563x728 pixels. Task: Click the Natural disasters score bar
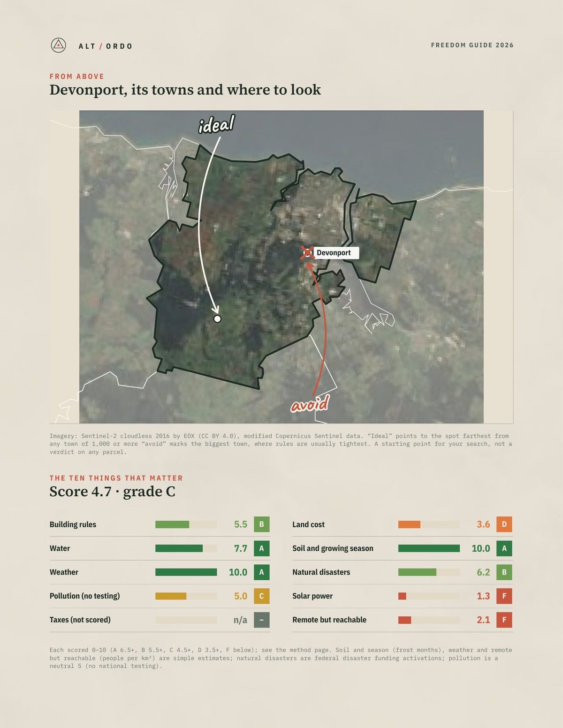click(x=429, y=572)
